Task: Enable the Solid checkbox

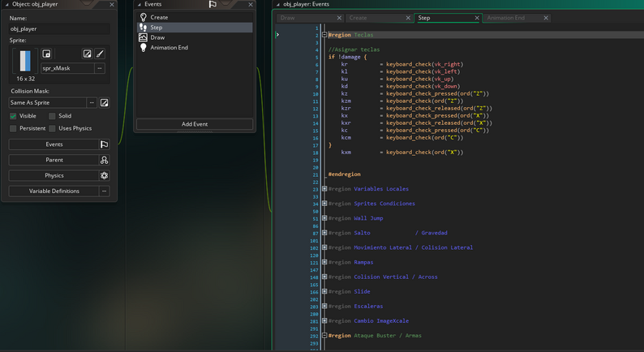Action: point(52,116)
